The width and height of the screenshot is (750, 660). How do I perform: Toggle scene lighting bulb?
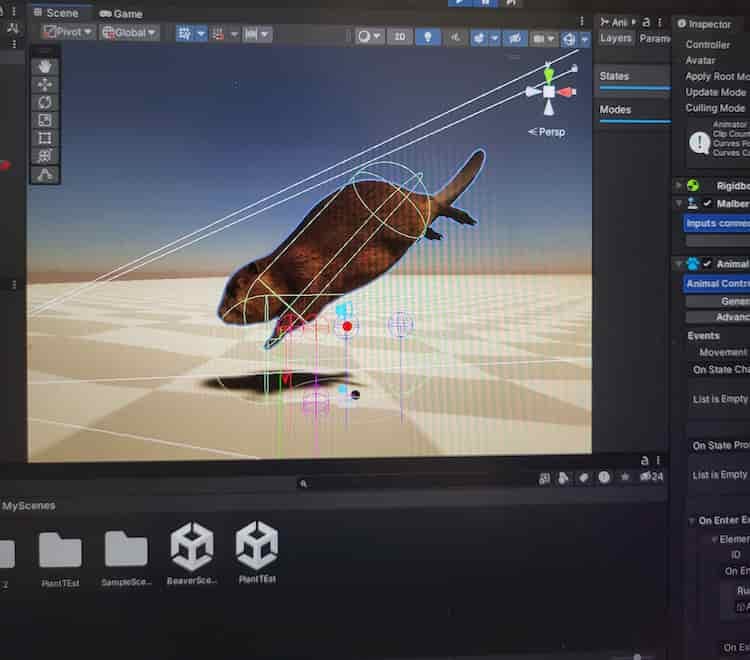tap(428, 37)
